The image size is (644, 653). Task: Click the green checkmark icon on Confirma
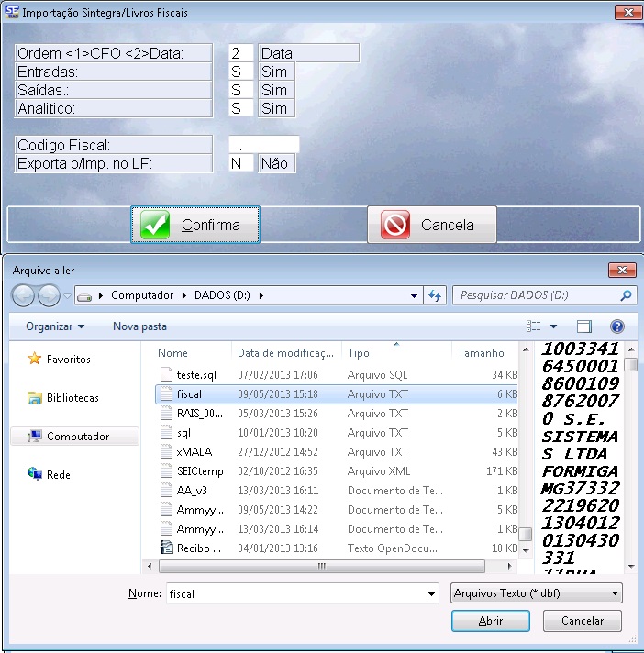pos(155,225)
